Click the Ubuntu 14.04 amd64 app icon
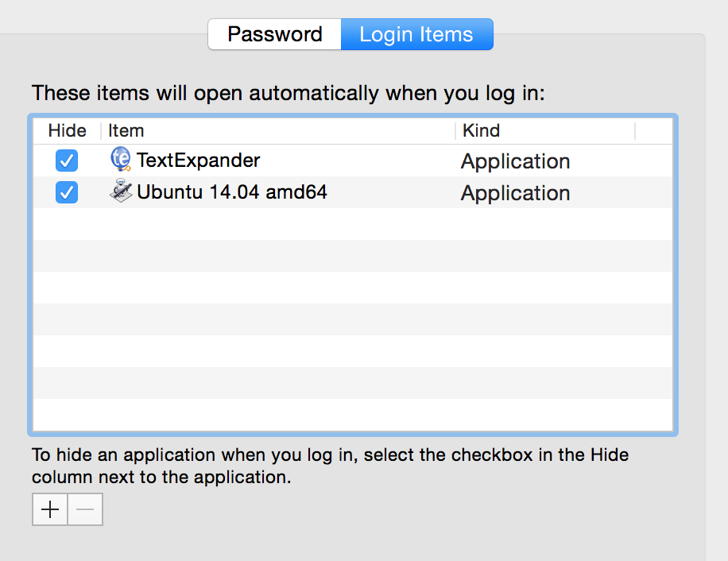Screen dimensions: 728x561 coord(121,192)
